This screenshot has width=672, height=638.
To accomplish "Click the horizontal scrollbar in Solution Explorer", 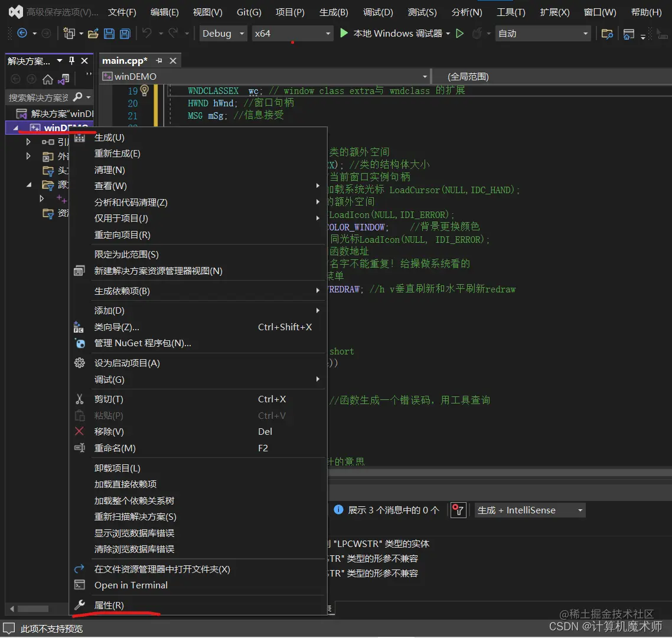I will 33,608.
